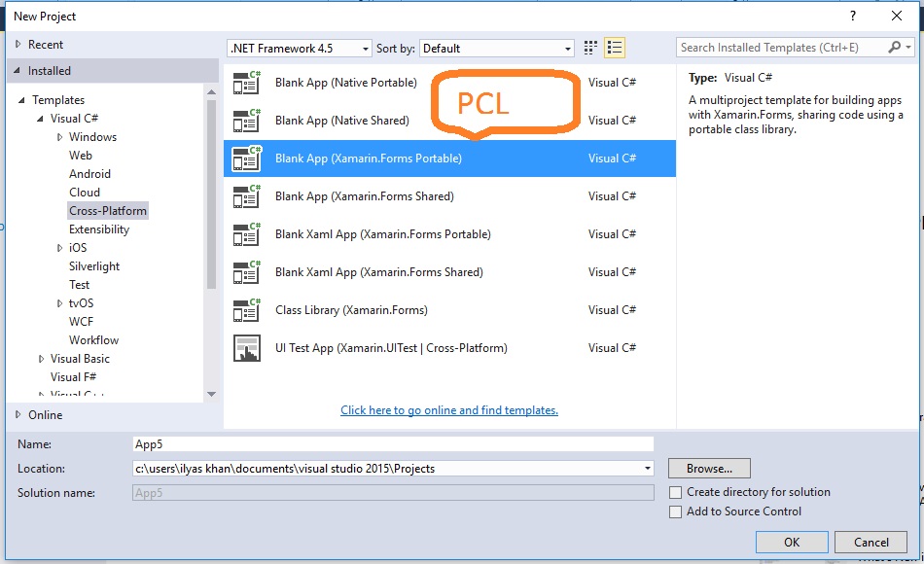924x564 pixels.
Task: Select the Blank Xaml App (Xamarin.Forms Portable) icon
Action: 246,234
